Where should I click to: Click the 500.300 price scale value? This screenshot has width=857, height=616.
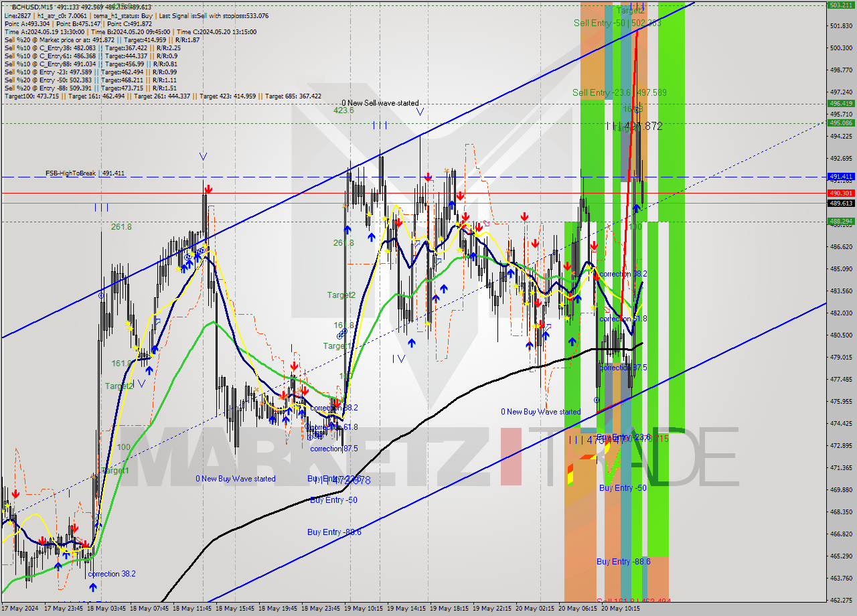[x=840, y=48]
